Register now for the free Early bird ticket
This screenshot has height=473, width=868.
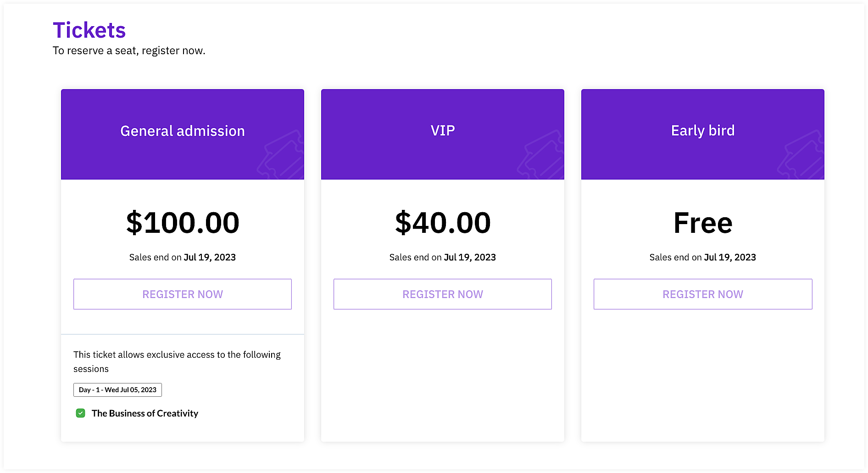703,294
